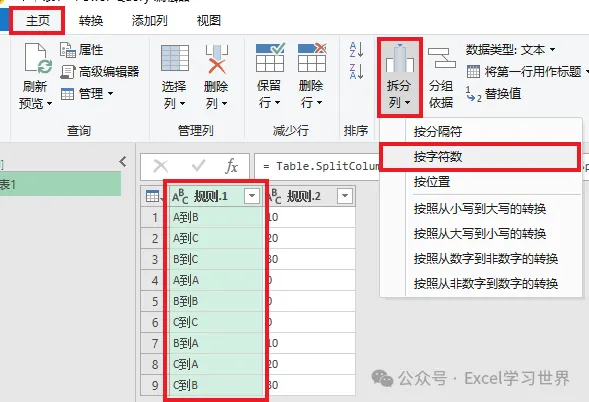The width and height of the screenshot is (589, 402).
Task: Select cell C到C in row 6
Action: tap(216, 322)
